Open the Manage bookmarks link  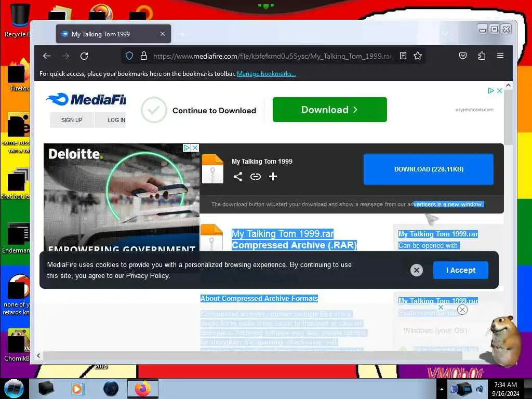coord(267,74)
